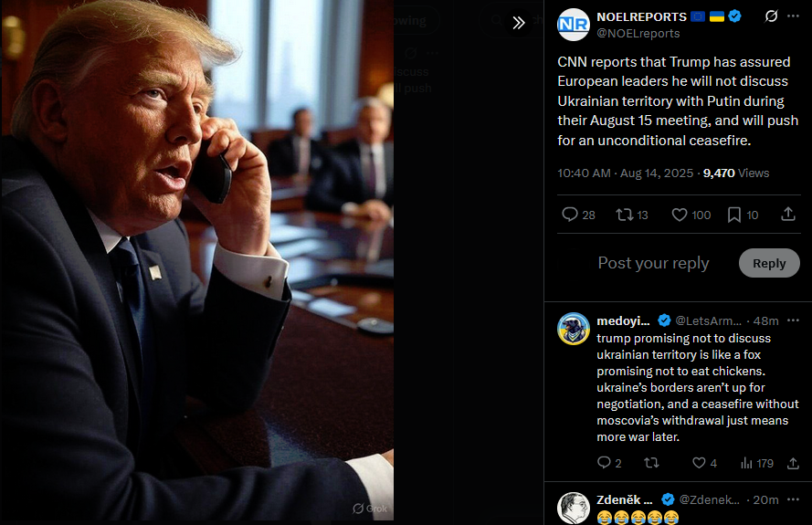Like medoyi's comment with 4 likes
The width and height of the screenshot is (812, 525).
click(x=704, y=463)
